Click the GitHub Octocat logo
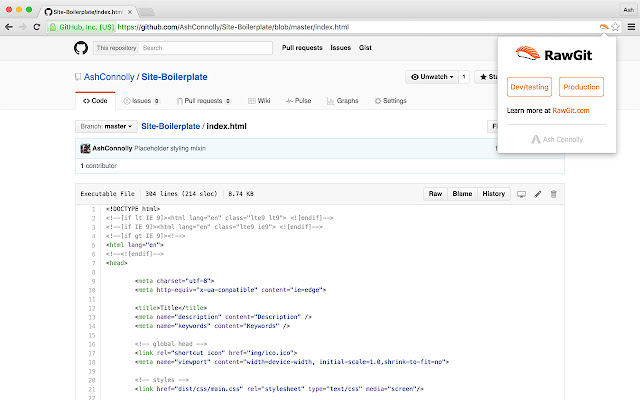This screenshot has width=640, height=400. tap(81, 48)
